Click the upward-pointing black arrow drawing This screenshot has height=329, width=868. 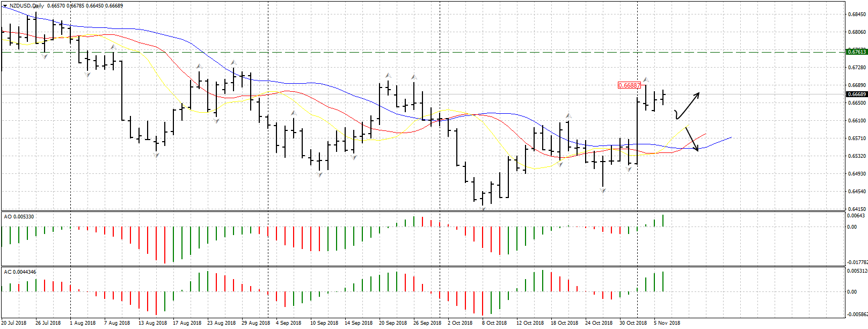688,105
